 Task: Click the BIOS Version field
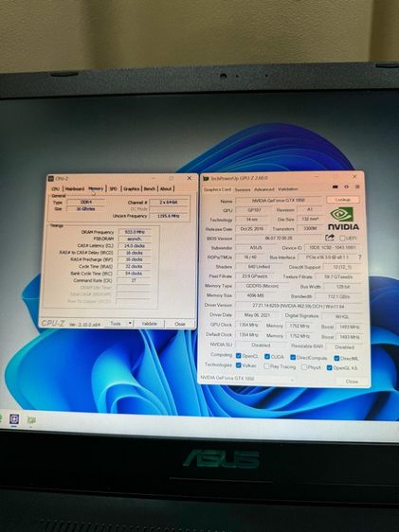pos(279,239)
